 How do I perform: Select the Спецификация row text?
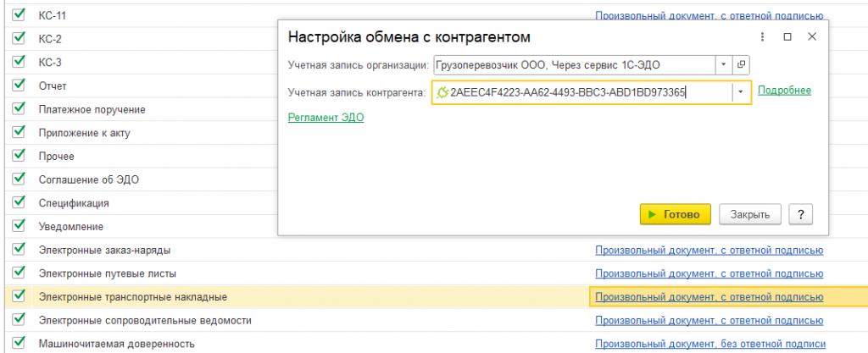(74, 202)
